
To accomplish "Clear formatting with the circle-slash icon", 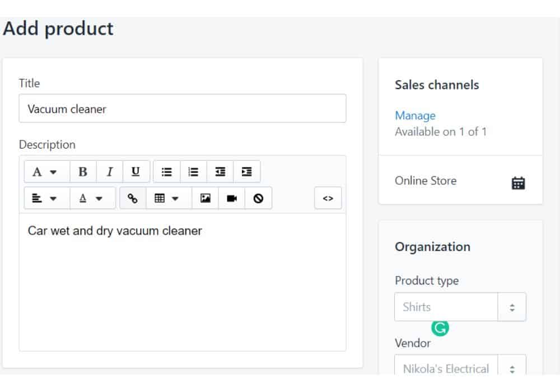I will [x=258, y=198].
